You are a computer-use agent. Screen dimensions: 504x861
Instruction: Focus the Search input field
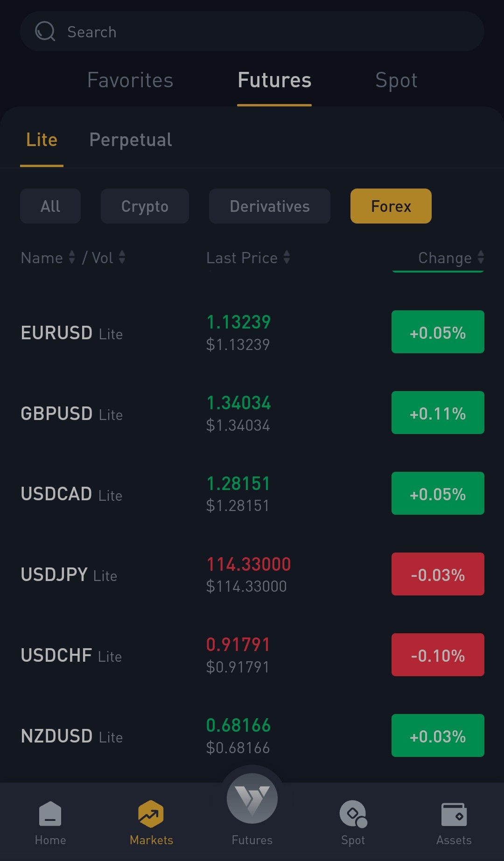(x=252, y=31)
